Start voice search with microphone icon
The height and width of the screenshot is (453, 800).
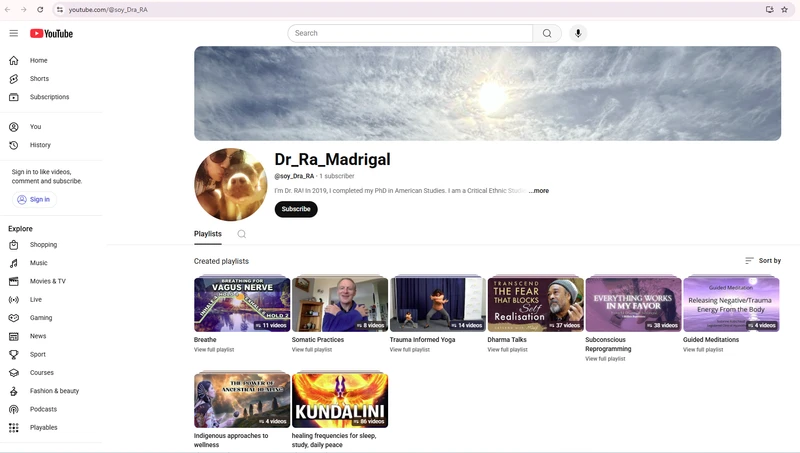[x=578, y=33]
